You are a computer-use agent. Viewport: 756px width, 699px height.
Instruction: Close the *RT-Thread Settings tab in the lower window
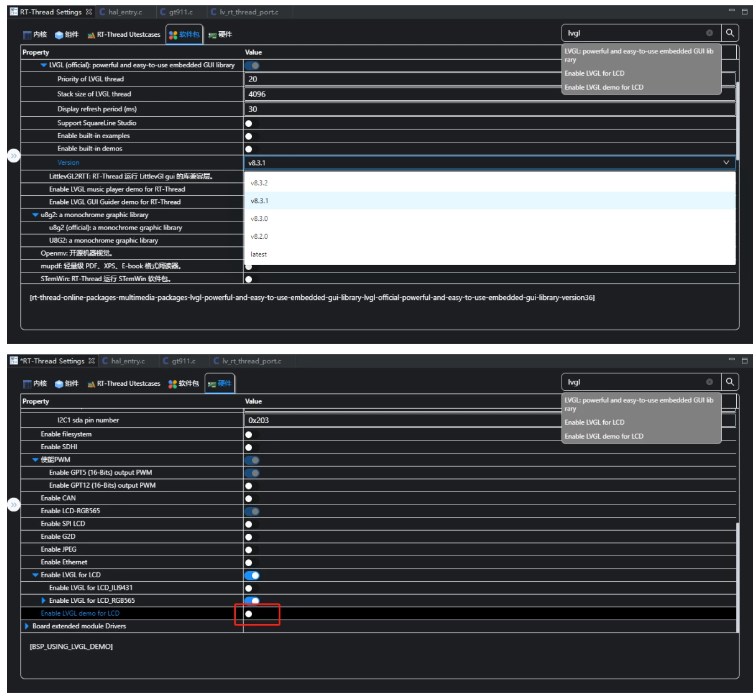[x=92, y=361]
